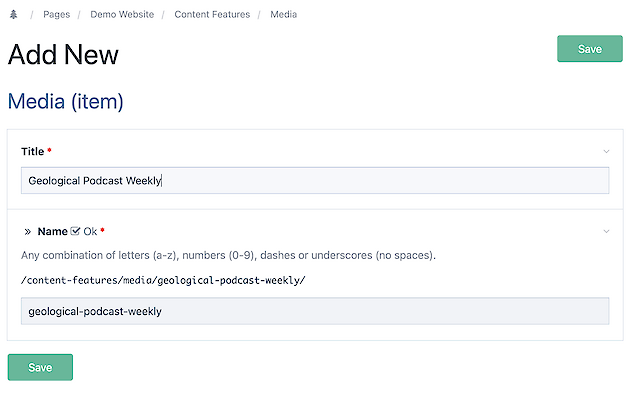Click the Name field label

click(x=52, y=231)
